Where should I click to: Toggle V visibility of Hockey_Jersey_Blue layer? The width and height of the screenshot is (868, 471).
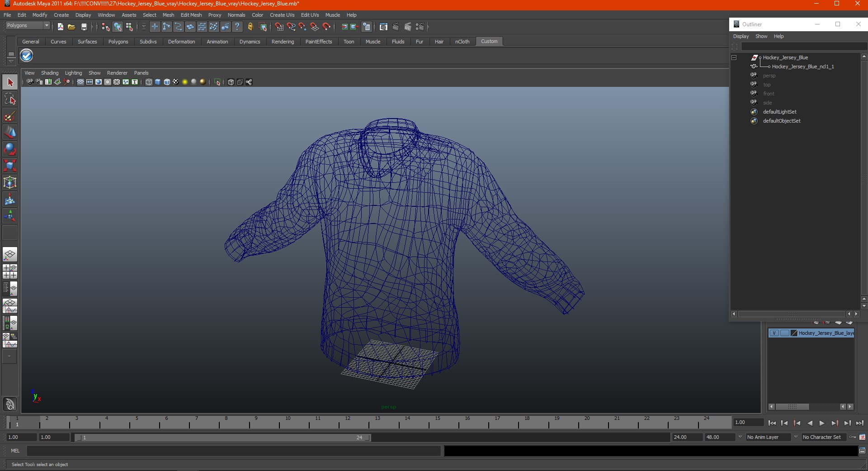(774, 333)
